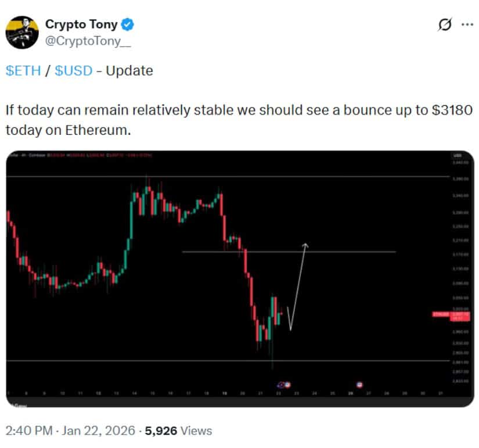Screen dimensions: 479x448
Task: Click the 5,926 Views count
Action: 178,431
